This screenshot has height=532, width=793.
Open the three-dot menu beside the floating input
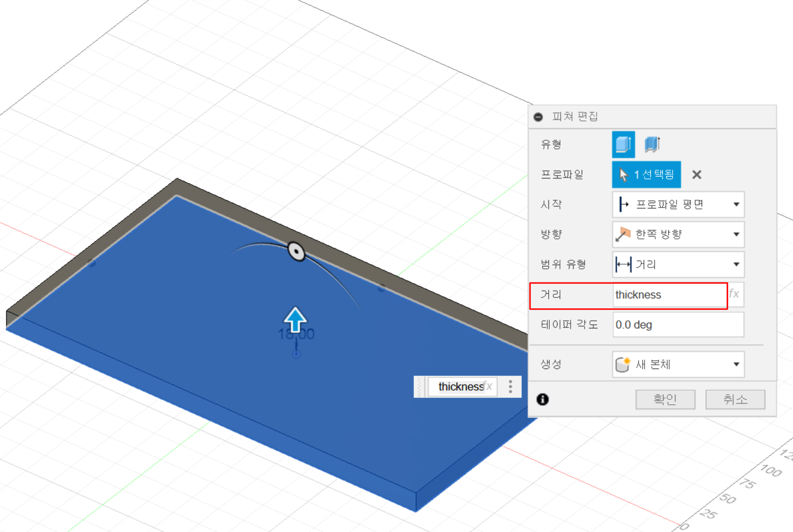[x=511, y=386]
